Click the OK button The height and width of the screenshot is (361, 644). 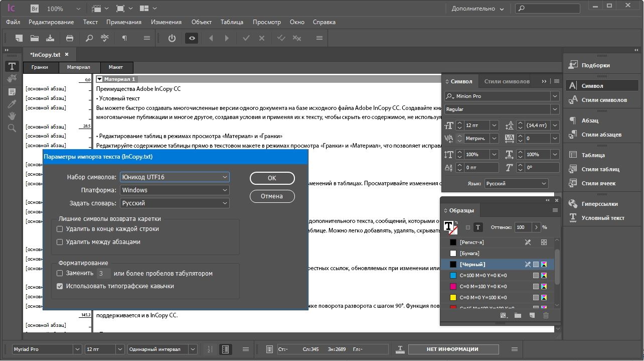point(272,178)
